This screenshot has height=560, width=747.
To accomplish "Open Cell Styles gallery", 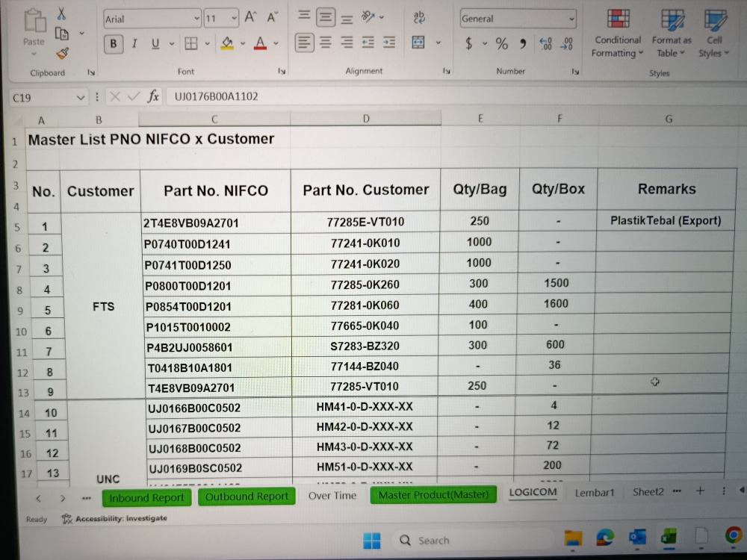I will [714, 34].
